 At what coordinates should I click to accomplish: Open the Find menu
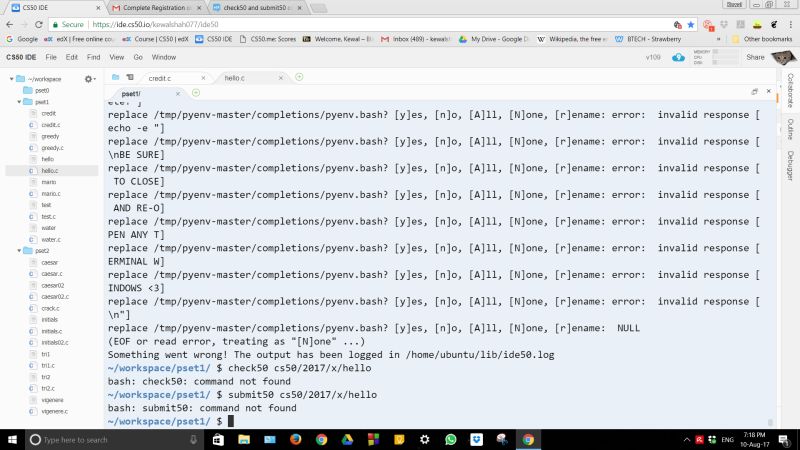click(x=93, y=58)
